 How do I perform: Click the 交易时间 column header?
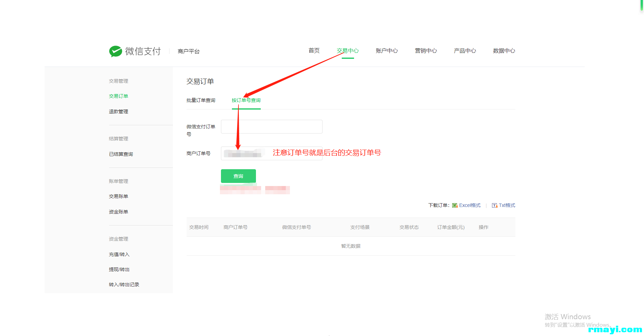point(199,227)
